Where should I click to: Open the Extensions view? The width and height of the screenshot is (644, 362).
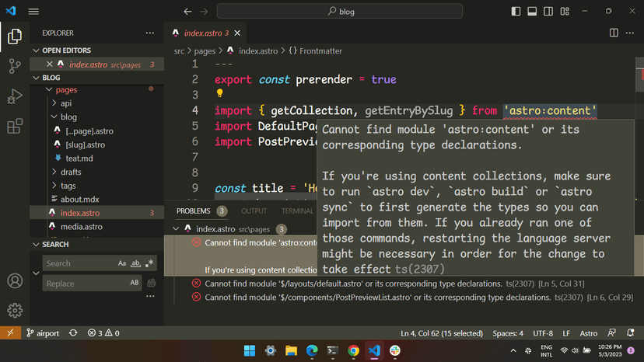pyautogui.click(x=14, y=127)
